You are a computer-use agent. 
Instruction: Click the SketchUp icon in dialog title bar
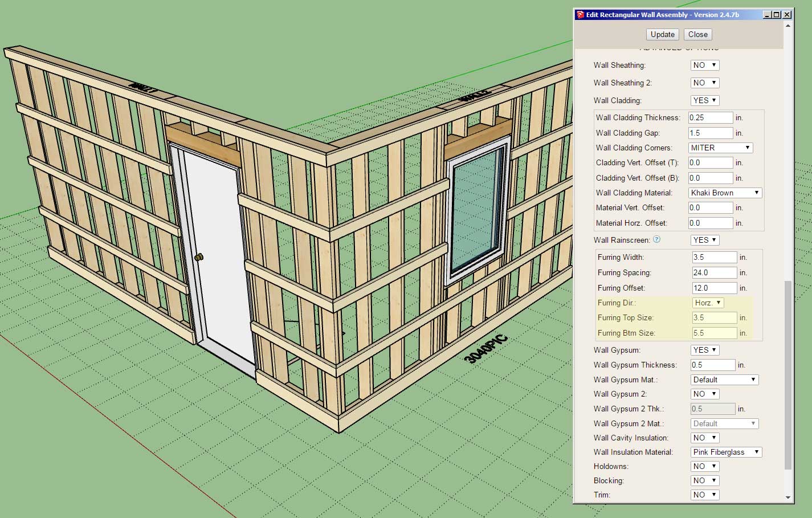pos(580,15)
